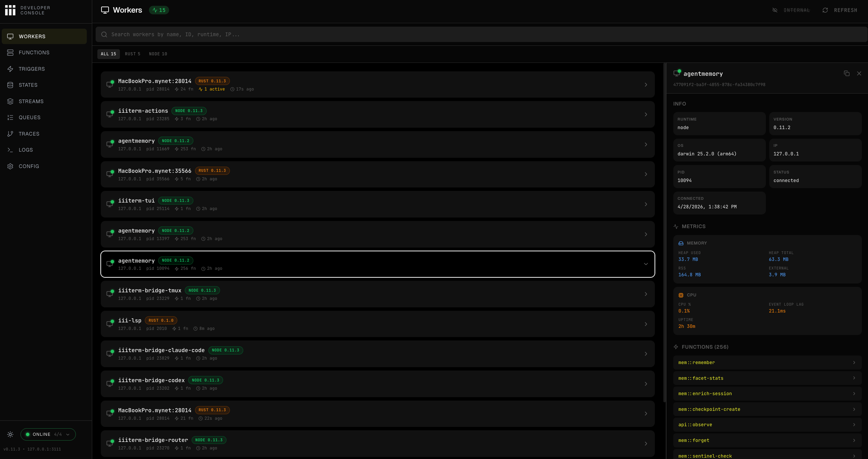The width and height of the screenshot is (868, 459).
Task: Expand the iiiterm-tui worker chevron
Action: pos(646,204)
